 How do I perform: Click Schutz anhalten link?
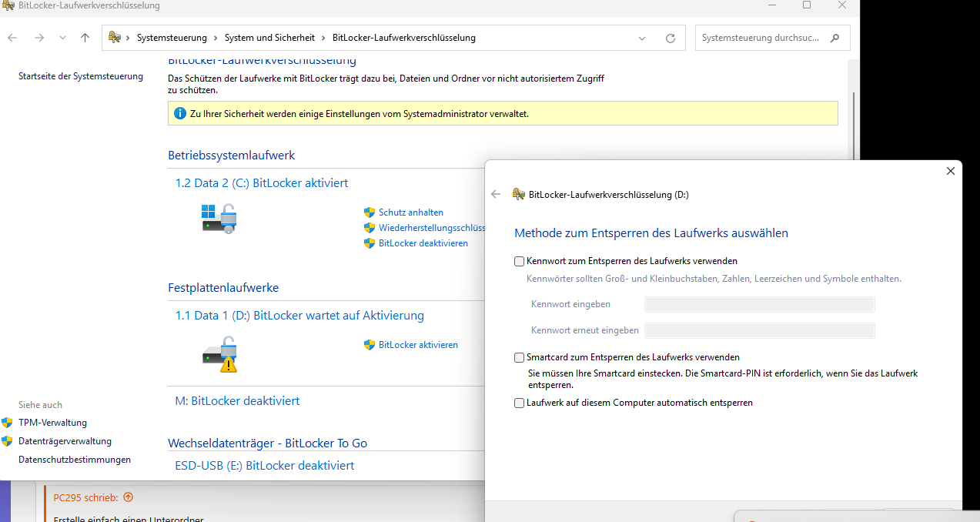(x=411, y=212)
